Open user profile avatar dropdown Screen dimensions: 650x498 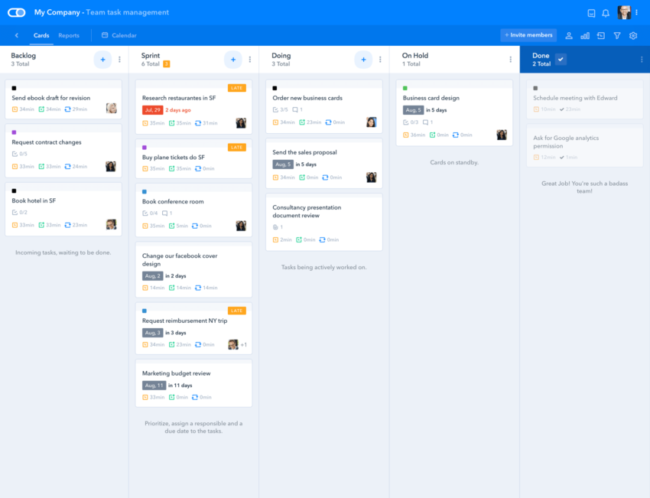(626, 13)
